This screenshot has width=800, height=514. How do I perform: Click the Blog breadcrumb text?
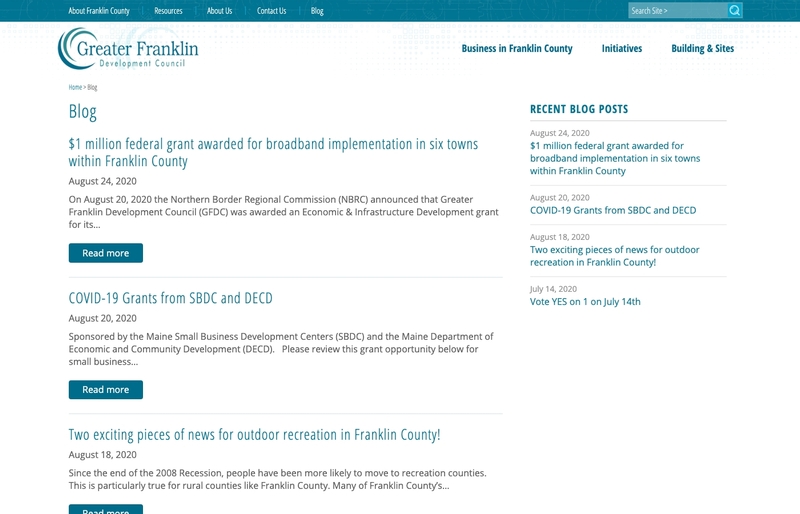pyautogui.click(x=92, y=87)
